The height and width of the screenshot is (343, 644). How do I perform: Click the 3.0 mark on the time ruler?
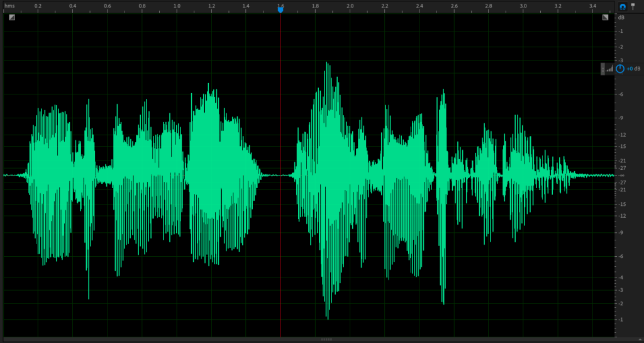523,6
